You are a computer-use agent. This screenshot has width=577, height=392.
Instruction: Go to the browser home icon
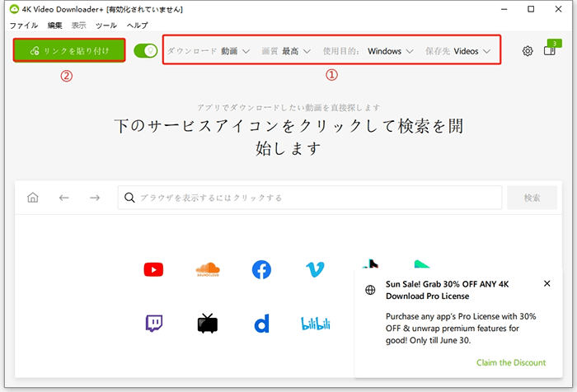coord(33,198)
